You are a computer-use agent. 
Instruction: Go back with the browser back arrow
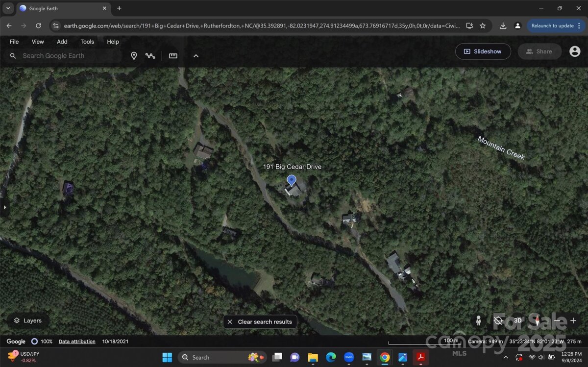point(9,25)
